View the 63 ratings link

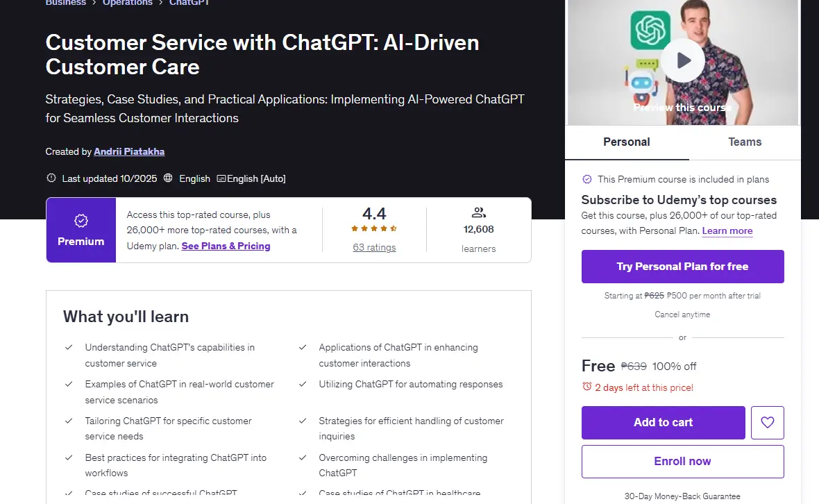click(374, 248)
